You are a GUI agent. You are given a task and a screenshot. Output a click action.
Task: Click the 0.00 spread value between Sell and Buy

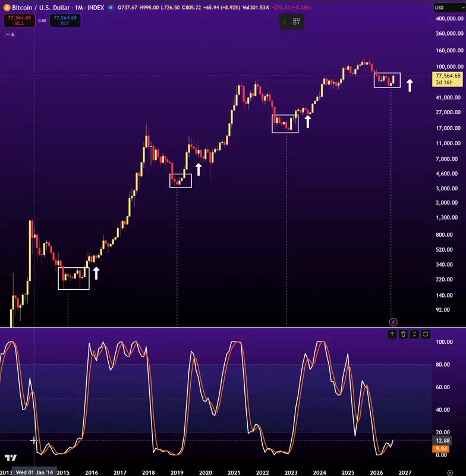click(x=42, y=21)
